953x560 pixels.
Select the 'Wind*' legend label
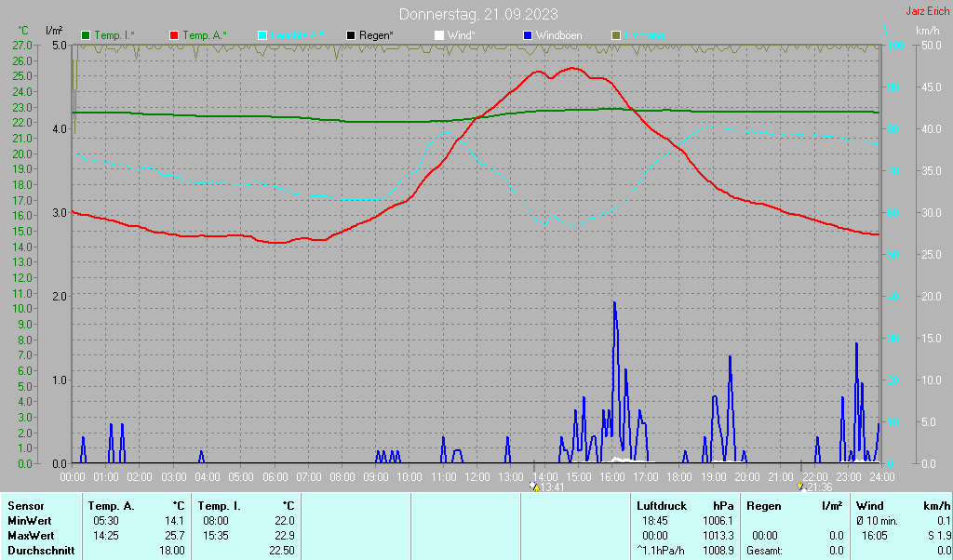coord(462,36)
